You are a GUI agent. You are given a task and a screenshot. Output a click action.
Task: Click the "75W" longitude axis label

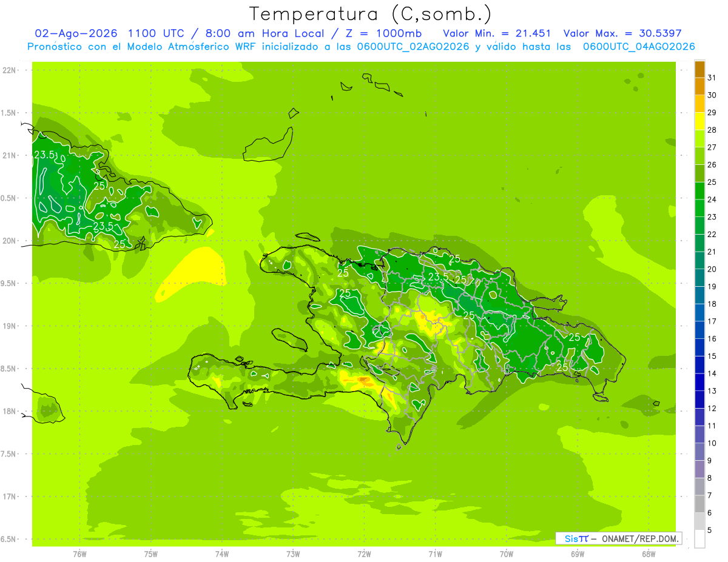151,554
